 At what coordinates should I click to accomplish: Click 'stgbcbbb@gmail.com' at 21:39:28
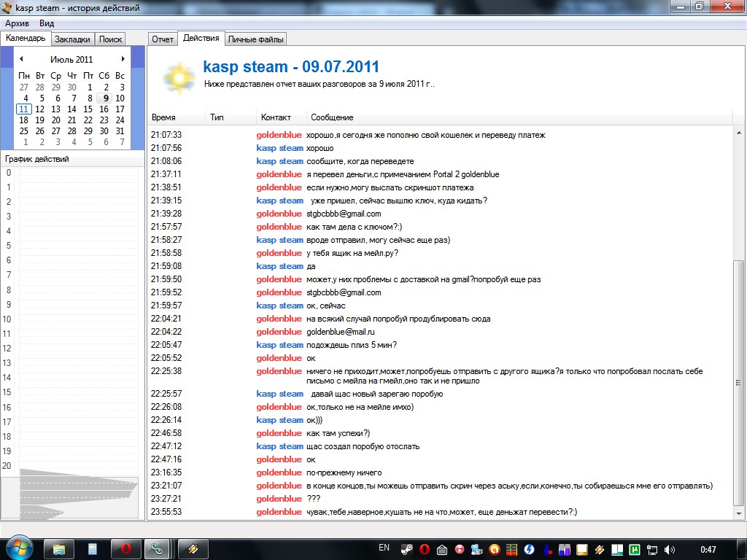click(x=344, y=214)
